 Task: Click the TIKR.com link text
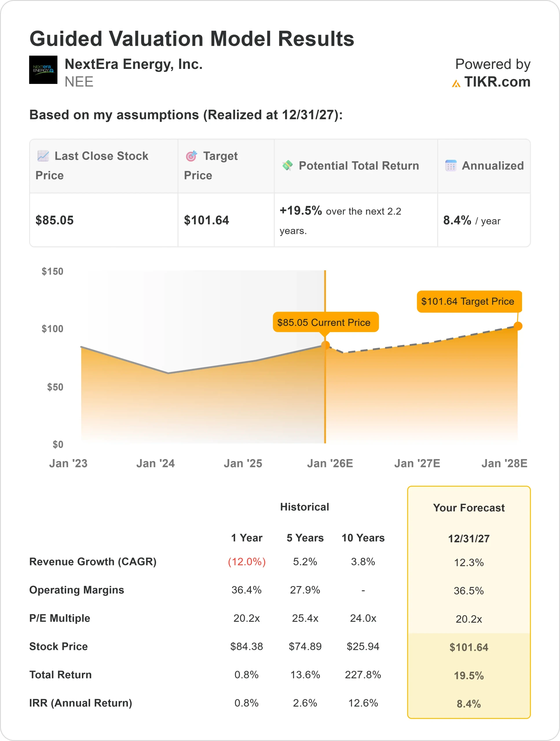coord(497,82)
